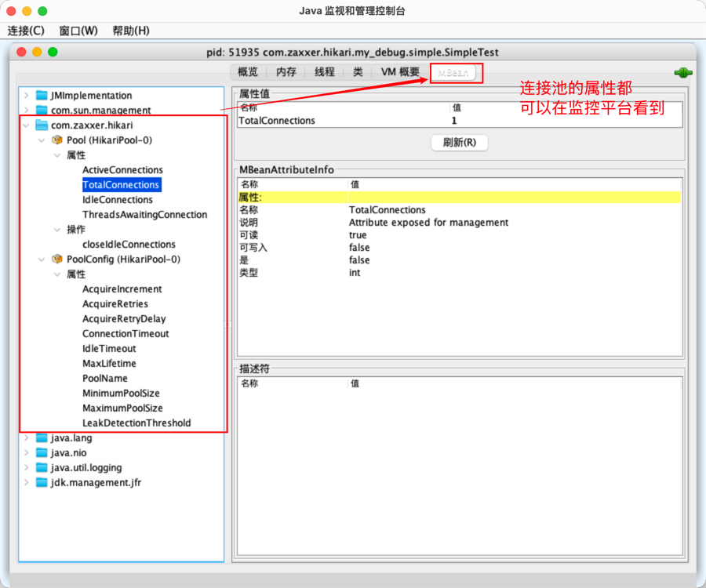This screenshot has height=588, width=706.
Task: Click the green connection status icon
Action: [x=682, y=73]
